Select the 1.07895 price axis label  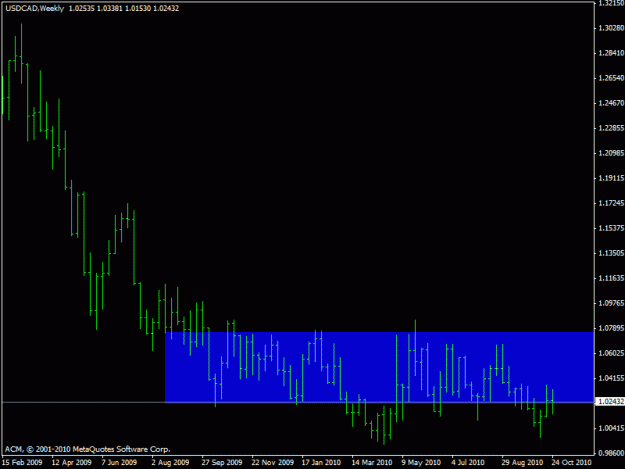point(611,328)
